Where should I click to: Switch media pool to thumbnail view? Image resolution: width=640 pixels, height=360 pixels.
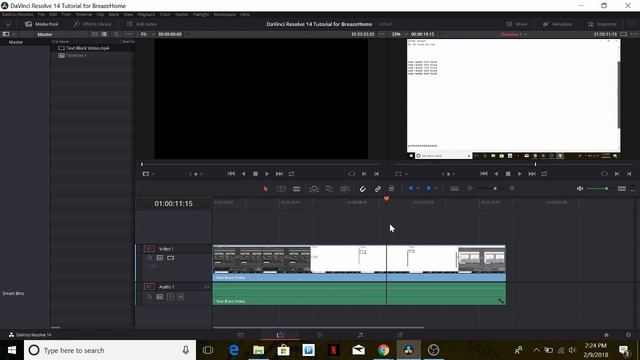pyautogui.click(x=95, y=34)
